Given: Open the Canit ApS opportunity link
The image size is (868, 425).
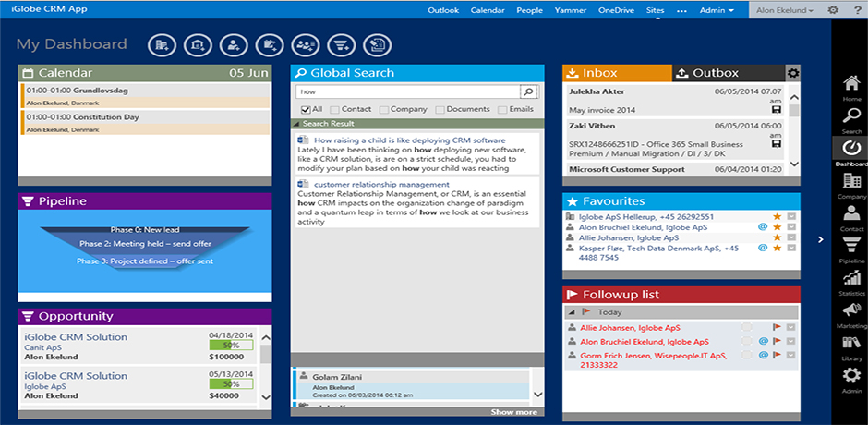Looking at the screenshot, I should [43, 347].
